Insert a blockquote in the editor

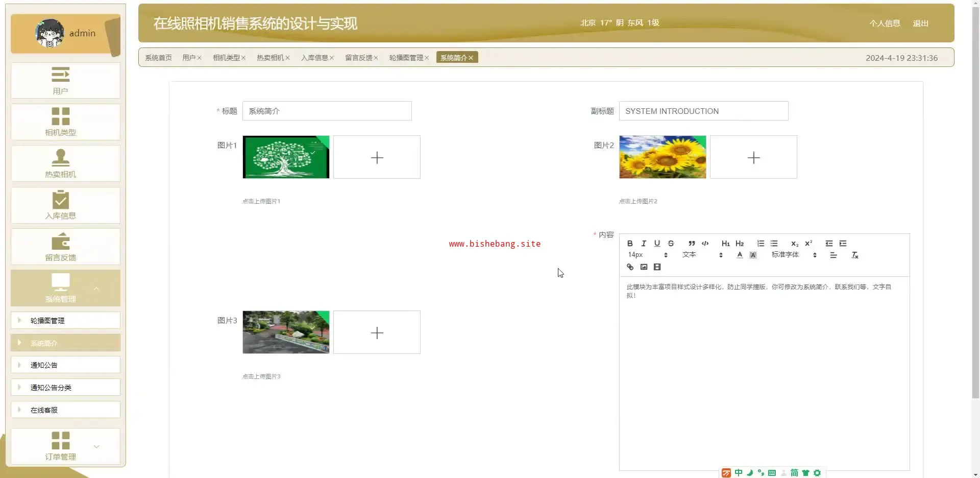(x=692, y=244)
